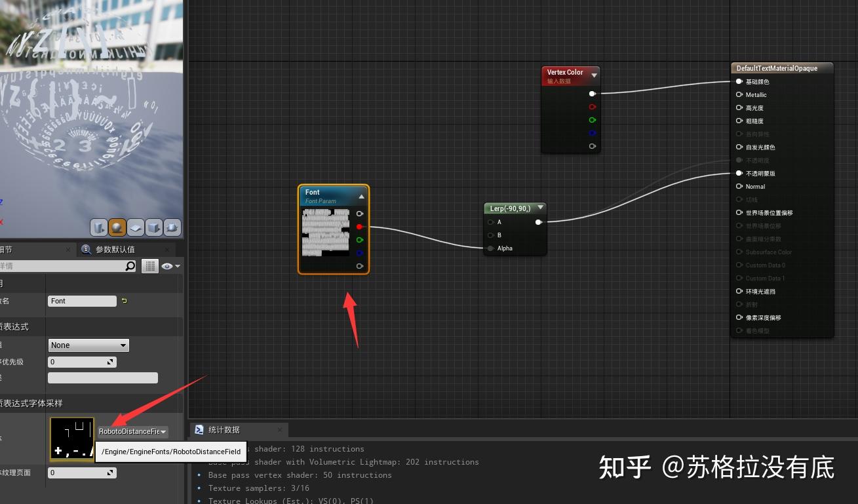
Task: Click the eye view options toggle
Action: pyautogui.click(x=166, y=265)
